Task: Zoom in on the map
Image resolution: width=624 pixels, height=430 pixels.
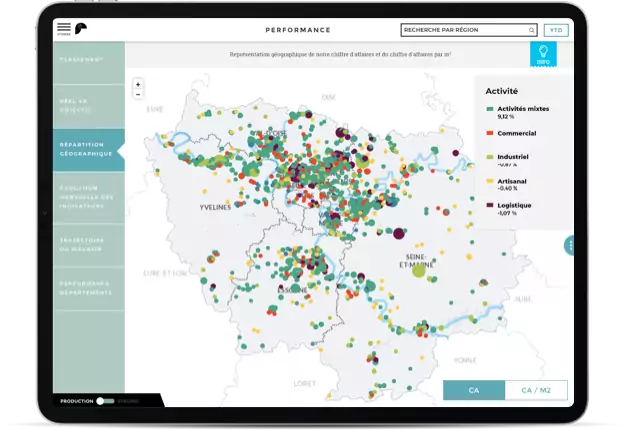Action: [138, 84]
